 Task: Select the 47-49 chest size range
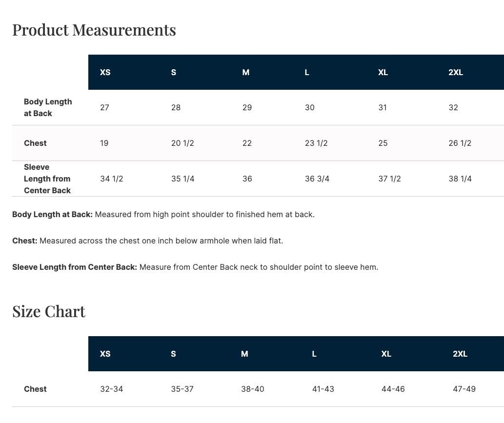(464, 389)
